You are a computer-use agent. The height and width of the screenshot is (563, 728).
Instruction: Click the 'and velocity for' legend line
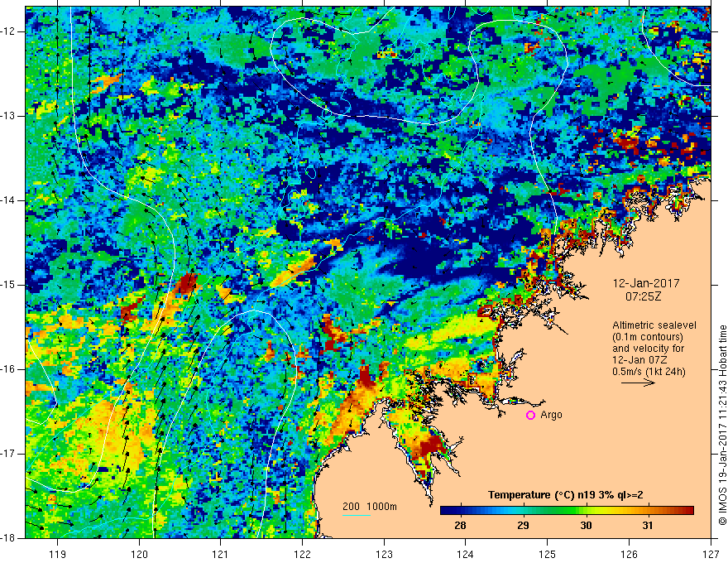click(x=648, y=349)
